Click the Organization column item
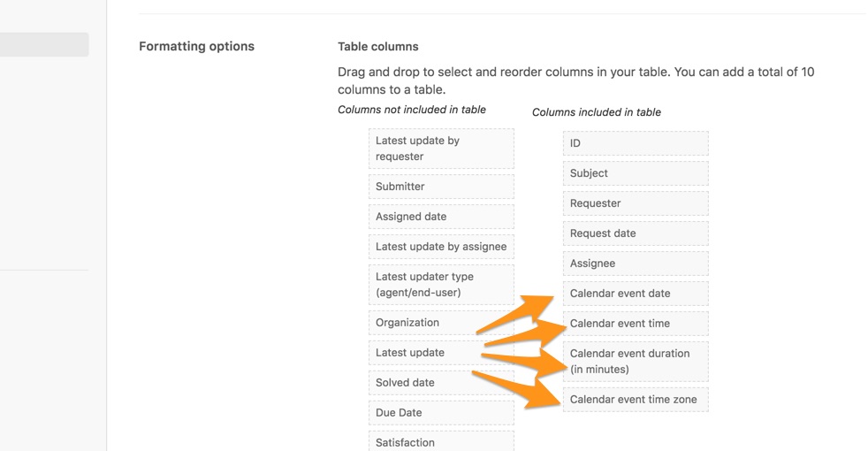The width and height of the screenshot is (868, 451). [441, 323]
